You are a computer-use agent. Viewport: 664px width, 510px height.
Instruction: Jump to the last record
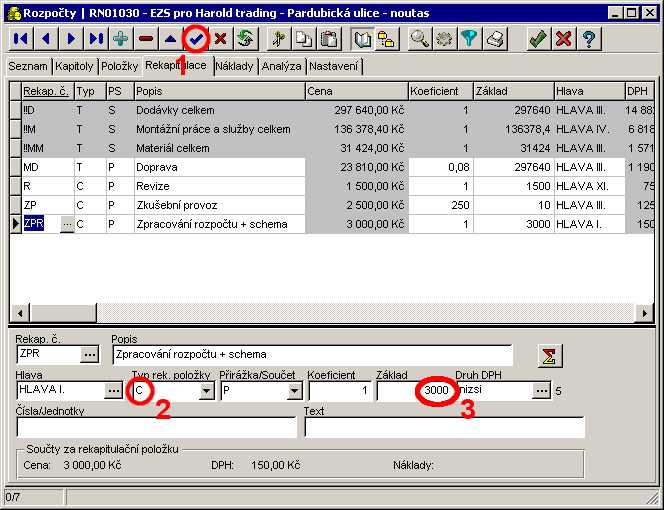96,40
